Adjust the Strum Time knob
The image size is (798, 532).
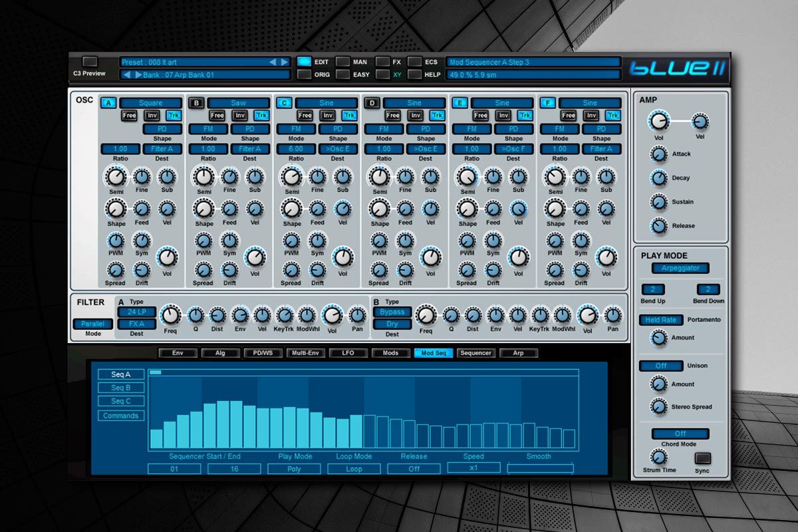[658, 457]
